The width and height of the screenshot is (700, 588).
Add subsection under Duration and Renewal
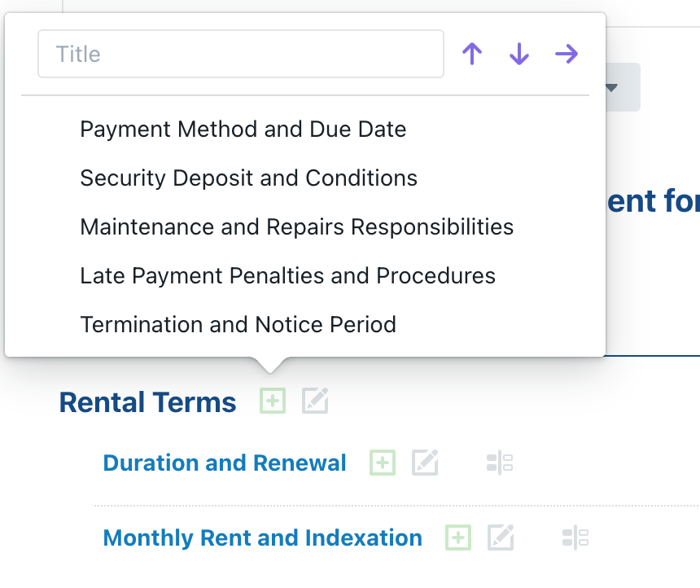[x=383, y=463]
